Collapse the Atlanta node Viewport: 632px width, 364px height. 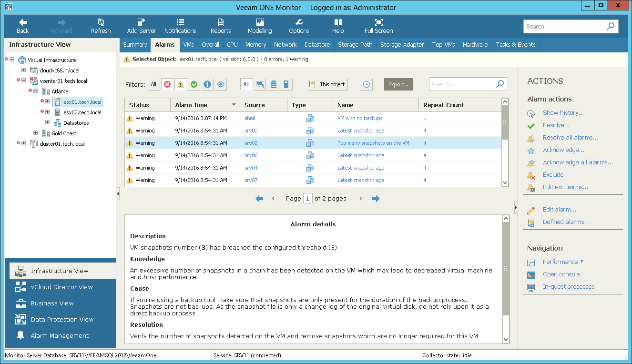[x=36, y=91]
